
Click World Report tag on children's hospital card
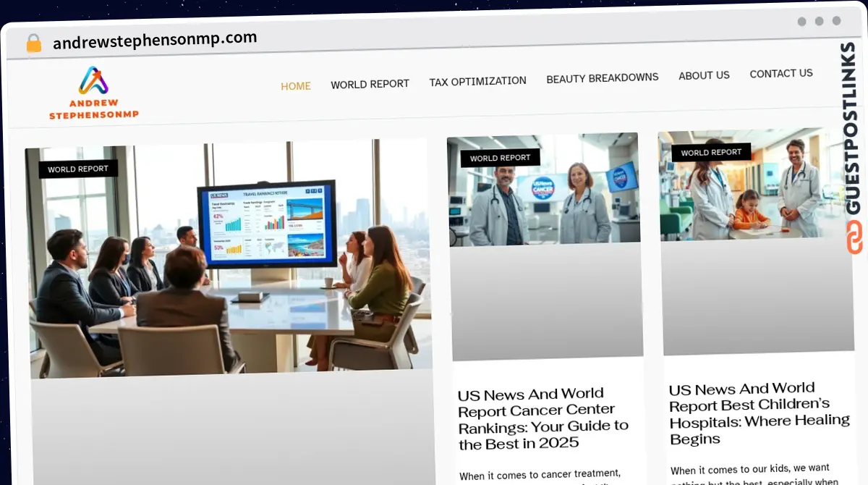[x=711, y=152]
